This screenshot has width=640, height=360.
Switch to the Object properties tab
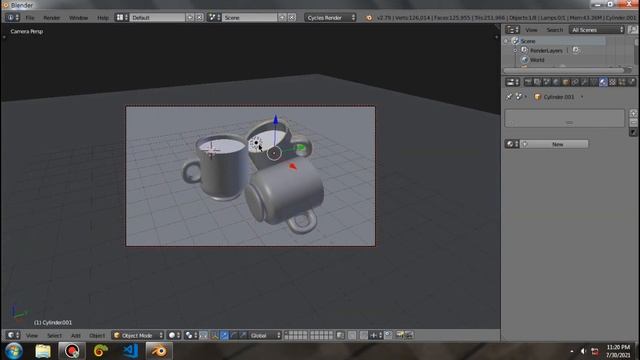565,82
